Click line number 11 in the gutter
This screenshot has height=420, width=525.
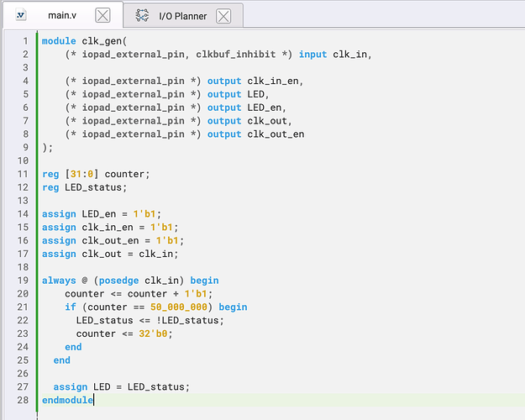[23, 174]
